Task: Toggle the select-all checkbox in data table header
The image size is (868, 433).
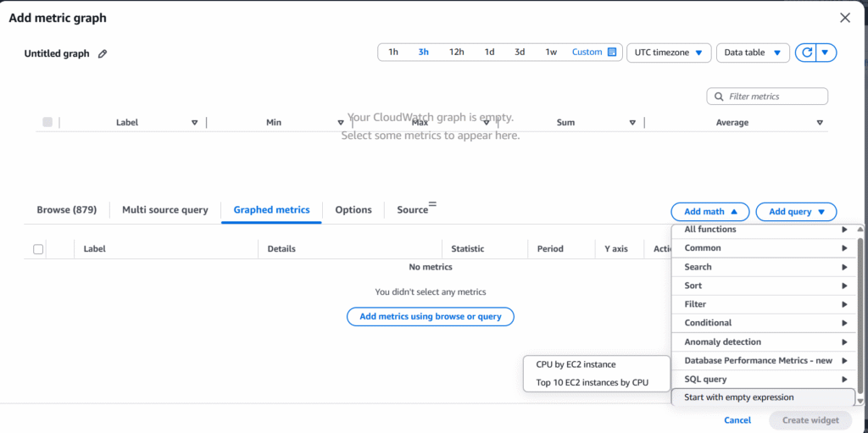Action: [47, 122]
